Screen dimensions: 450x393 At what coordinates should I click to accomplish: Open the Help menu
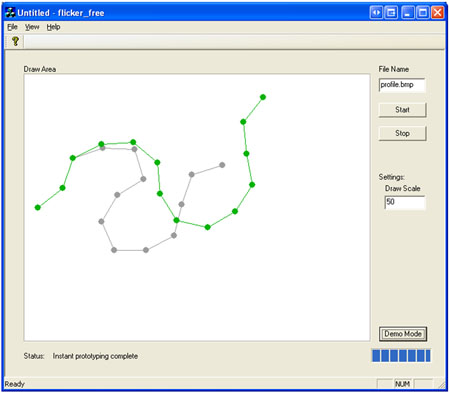point(53,27)
